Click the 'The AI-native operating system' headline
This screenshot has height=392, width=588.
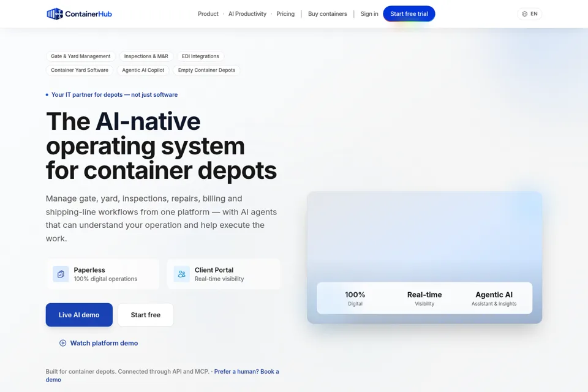(161, 146)
